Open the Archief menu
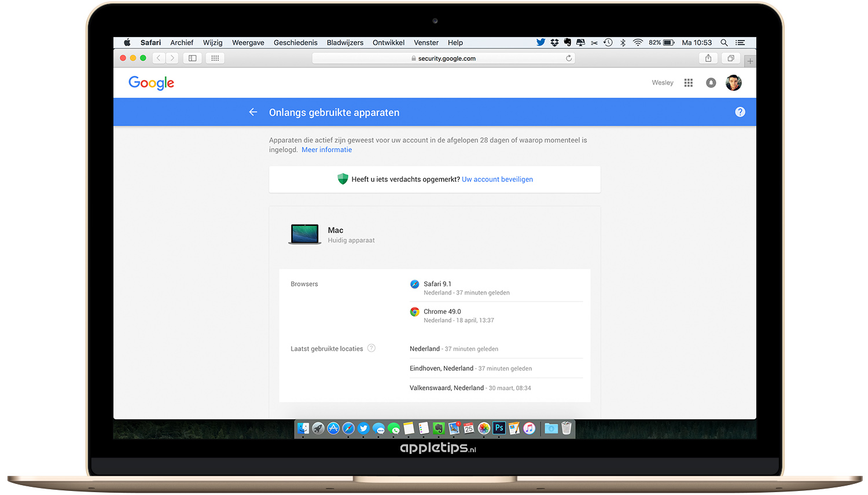This screenshot has width=868, height=495. pos(182,42)
